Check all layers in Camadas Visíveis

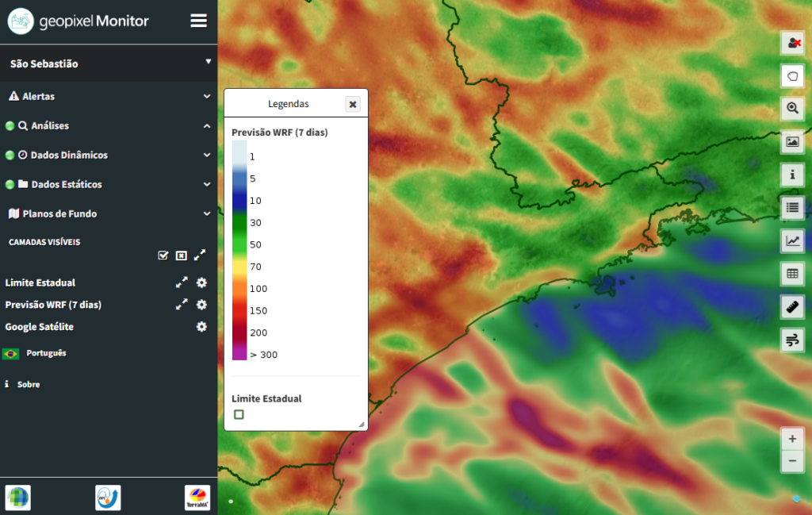163,255
